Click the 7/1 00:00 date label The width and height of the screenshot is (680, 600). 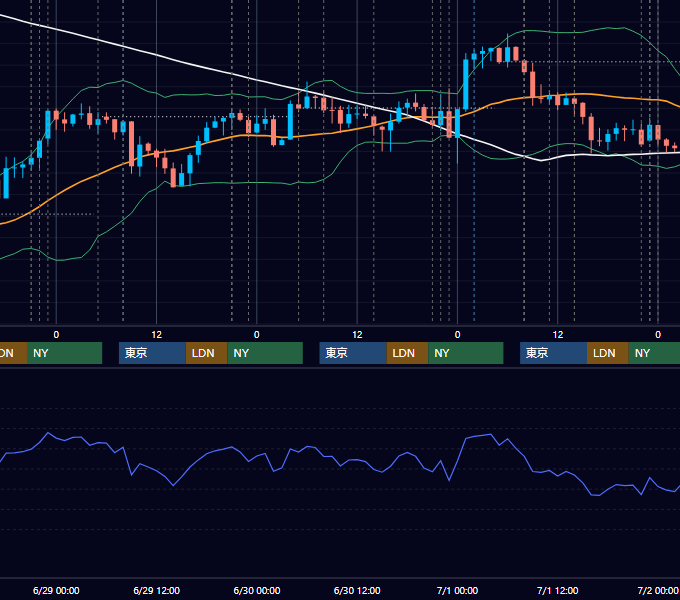(x=457, y=590)
